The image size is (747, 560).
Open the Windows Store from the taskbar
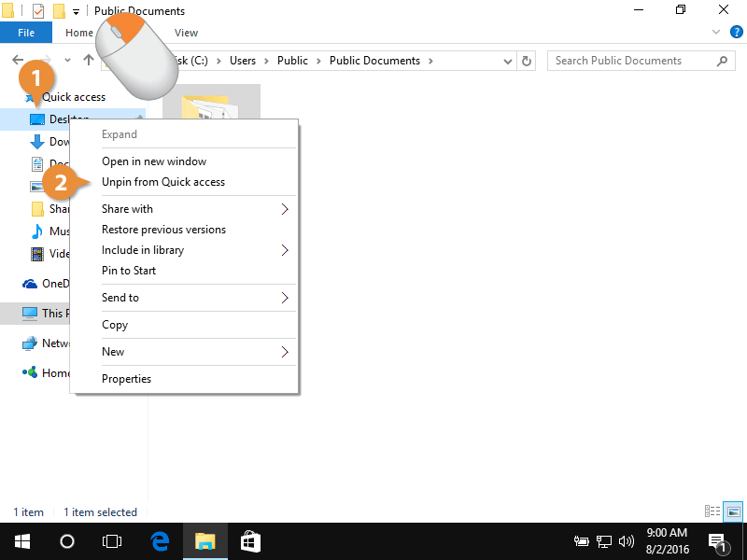(x=249, y=541)
